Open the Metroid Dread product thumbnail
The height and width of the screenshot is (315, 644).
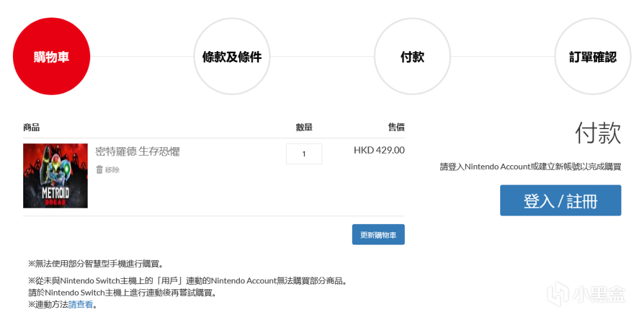55,176
